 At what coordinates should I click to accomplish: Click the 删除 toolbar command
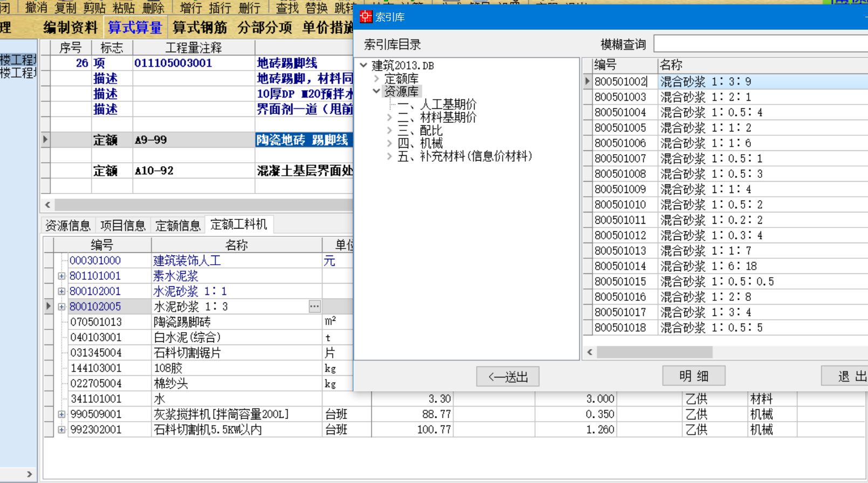click(153, 8)
